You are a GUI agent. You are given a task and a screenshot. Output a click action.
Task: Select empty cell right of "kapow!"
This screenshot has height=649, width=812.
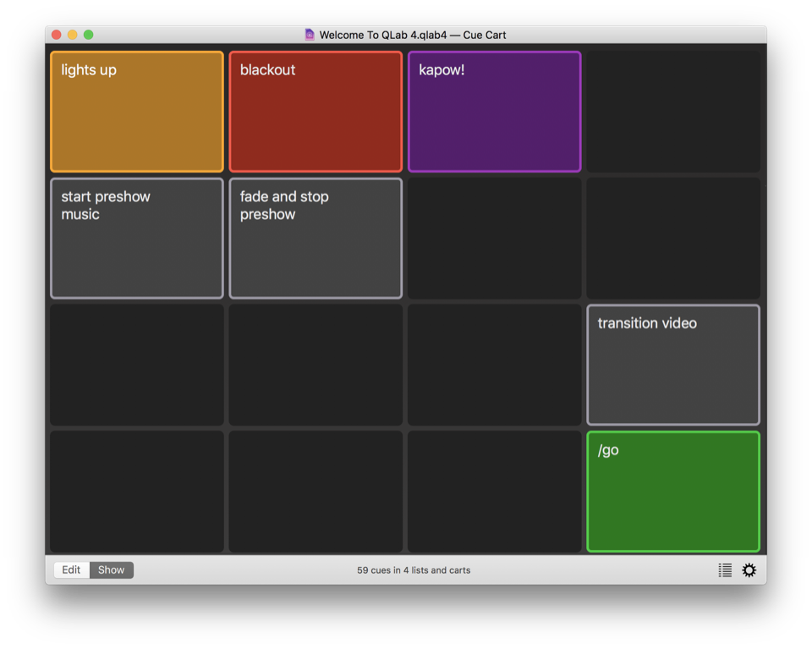[x=673, y=112]
